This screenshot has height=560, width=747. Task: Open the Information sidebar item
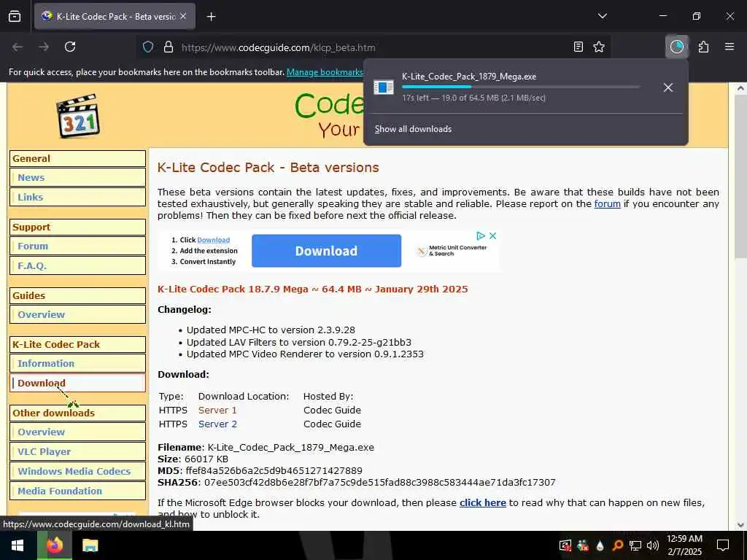[x=77, y=364]
